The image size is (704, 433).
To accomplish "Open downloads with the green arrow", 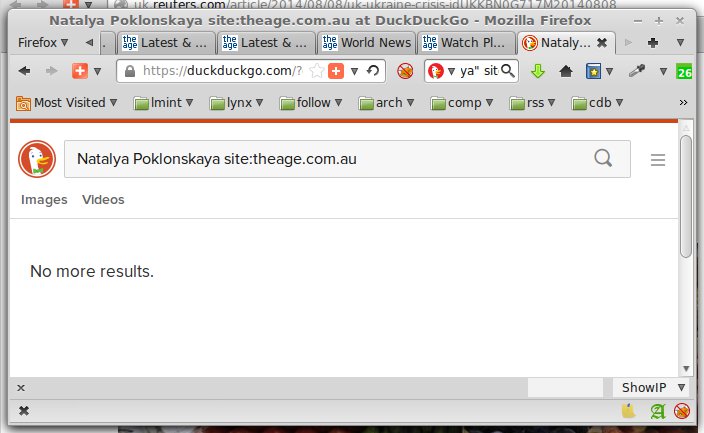I will [537, 71].
